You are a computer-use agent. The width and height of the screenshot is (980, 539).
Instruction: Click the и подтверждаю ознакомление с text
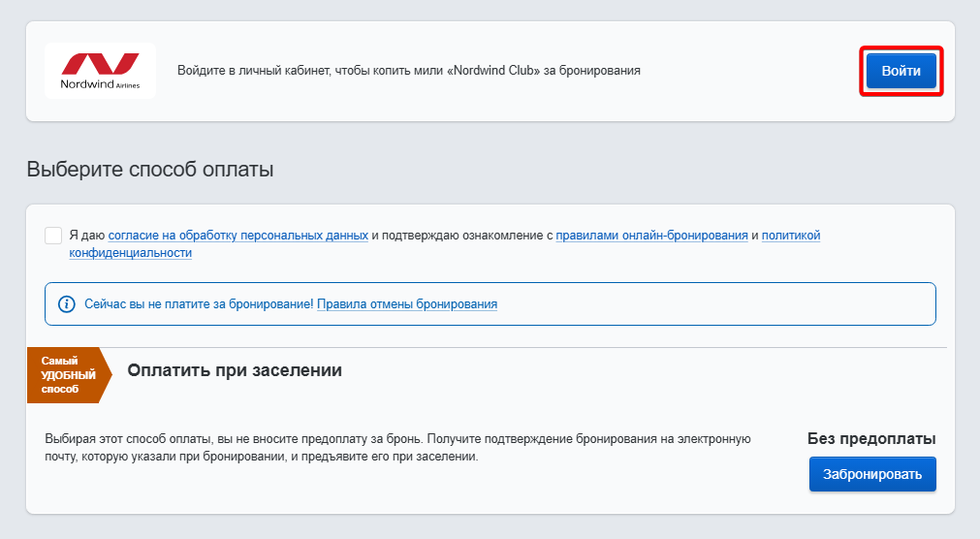pos(461,236)
